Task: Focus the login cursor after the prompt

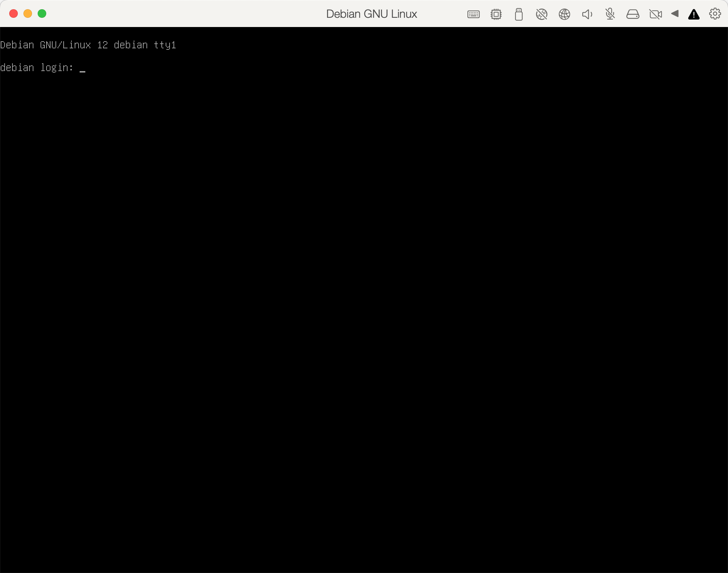Action: (82, 71)
